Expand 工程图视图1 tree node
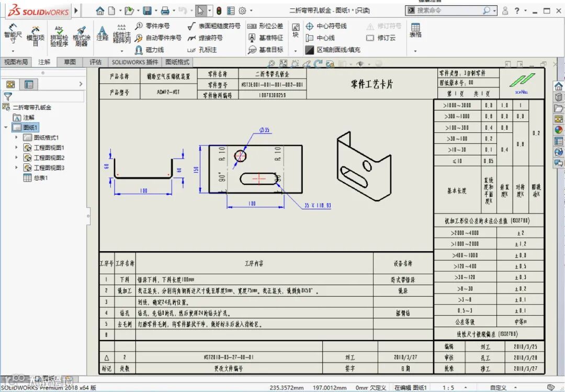565x392 pixels. coord(16,148)
